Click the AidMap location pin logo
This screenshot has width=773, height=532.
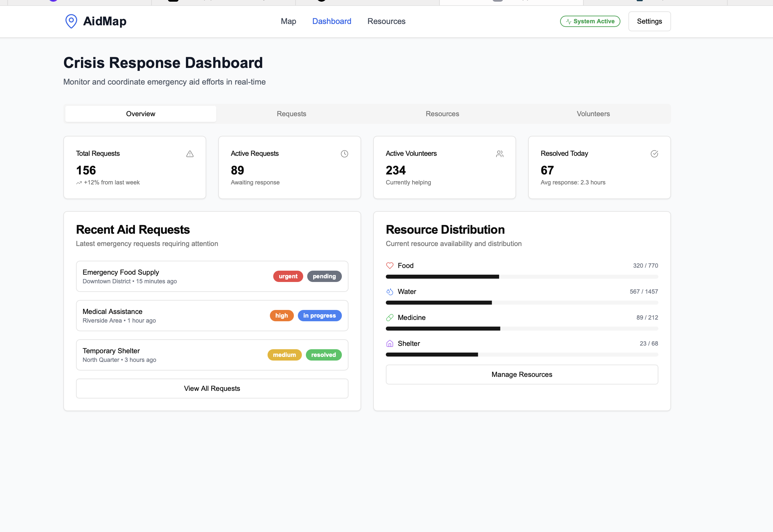click(x=71, y=21)
